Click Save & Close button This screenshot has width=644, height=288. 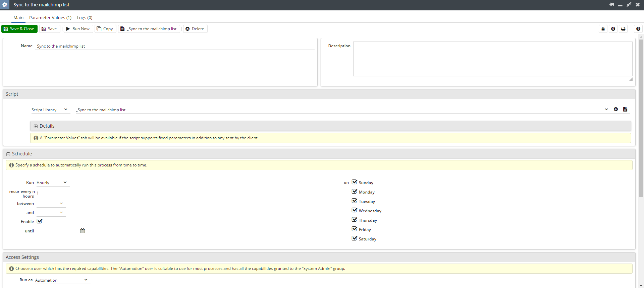pyautogui.click(x=19, y=29)
